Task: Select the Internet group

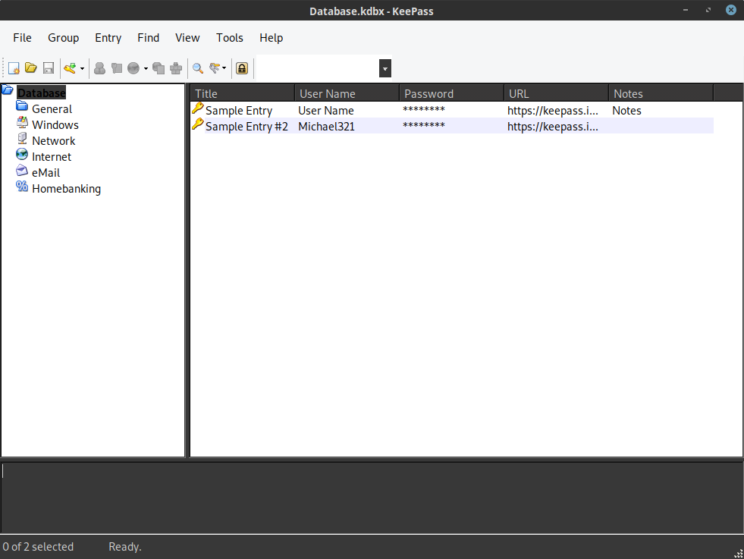Action: click(x=51, y=157)
